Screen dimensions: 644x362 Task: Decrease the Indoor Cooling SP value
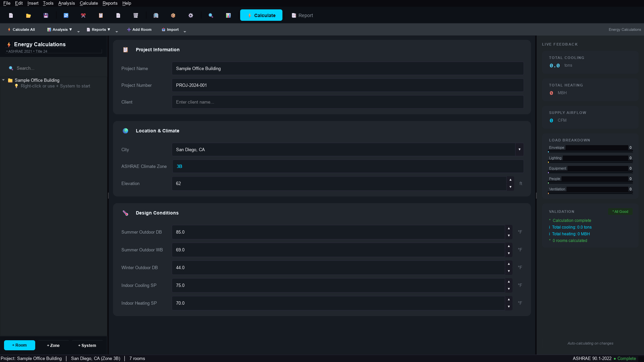coord(509,289)
